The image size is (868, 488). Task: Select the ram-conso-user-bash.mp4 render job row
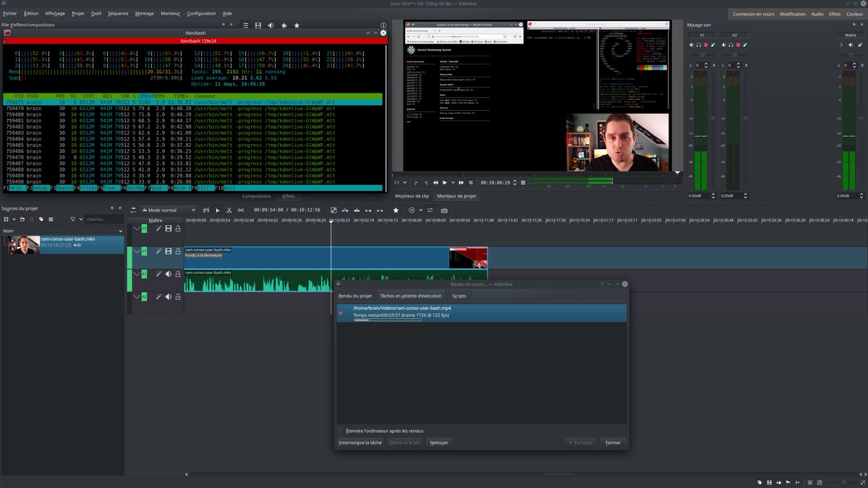[482, 313]
